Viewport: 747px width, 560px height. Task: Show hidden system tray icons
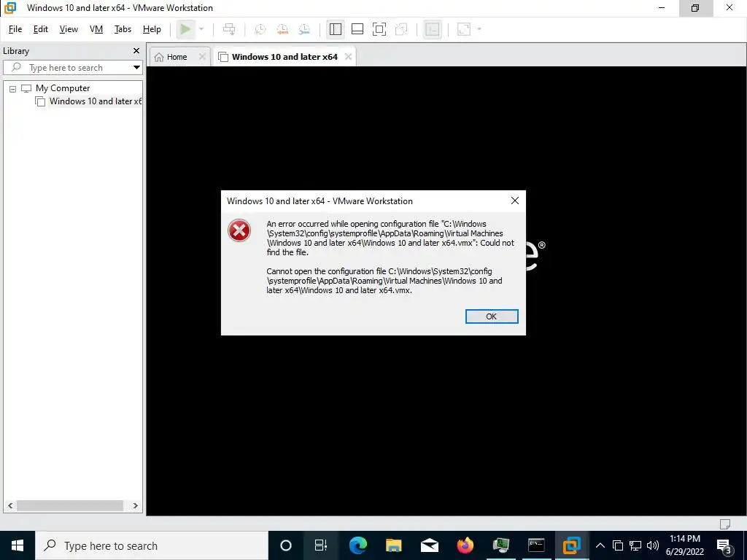click(x=600, y=545)
